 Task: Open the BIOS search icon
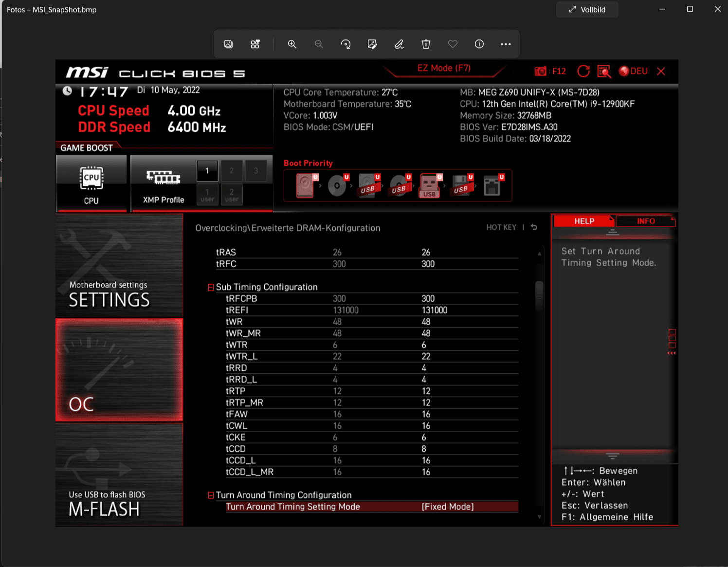tap(604, 72)
